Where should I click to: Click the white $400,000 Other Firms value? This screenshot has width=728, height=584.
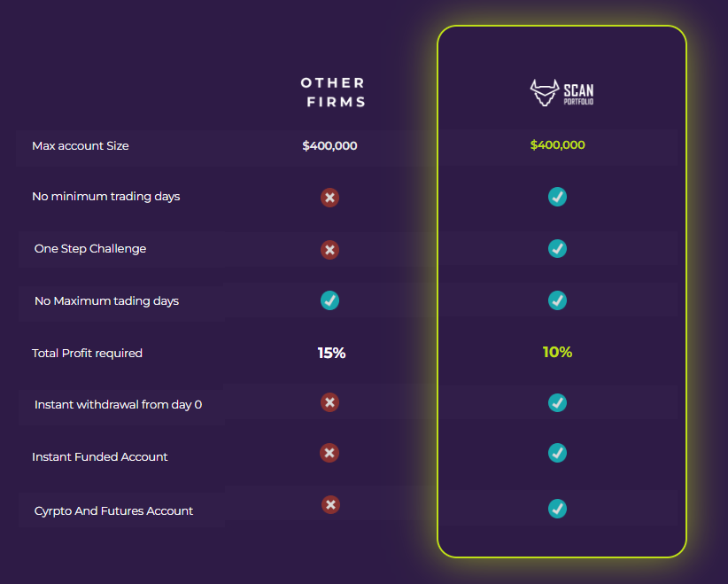coord(329,145)
